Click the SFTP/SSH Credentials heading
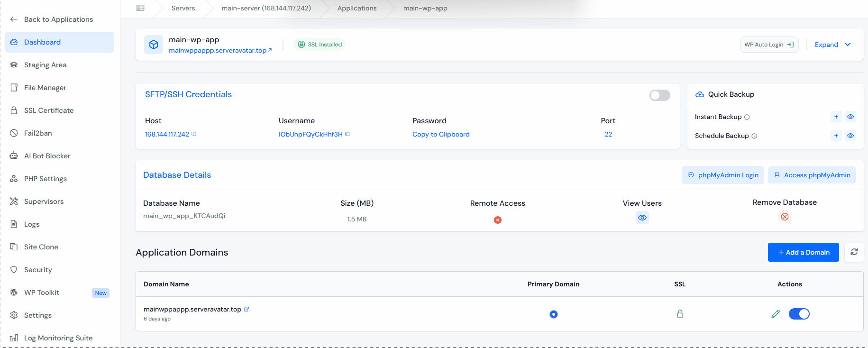Image resolution: width=868 pixels, height=348 pixels. click(x=188, y=94)
